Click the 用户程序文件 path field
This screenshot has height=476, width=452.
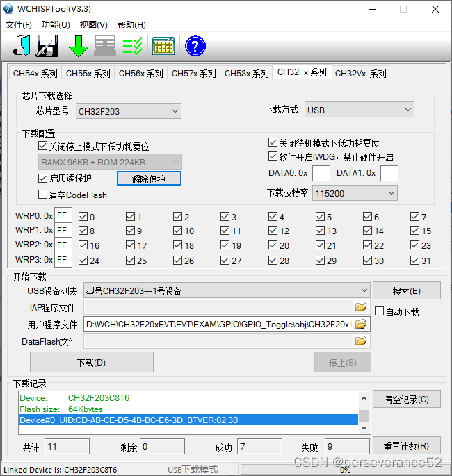(218, 325)
